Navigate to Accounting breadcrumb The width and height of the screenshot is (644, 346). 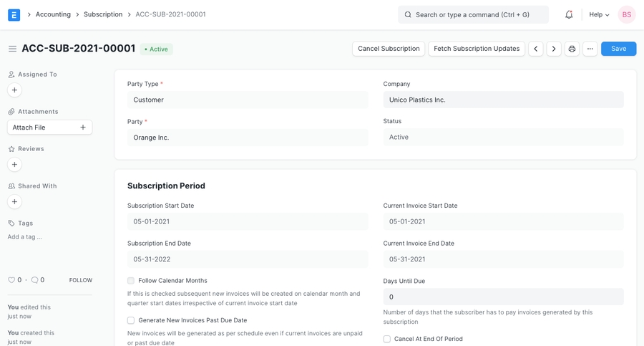tap(53, 14)
